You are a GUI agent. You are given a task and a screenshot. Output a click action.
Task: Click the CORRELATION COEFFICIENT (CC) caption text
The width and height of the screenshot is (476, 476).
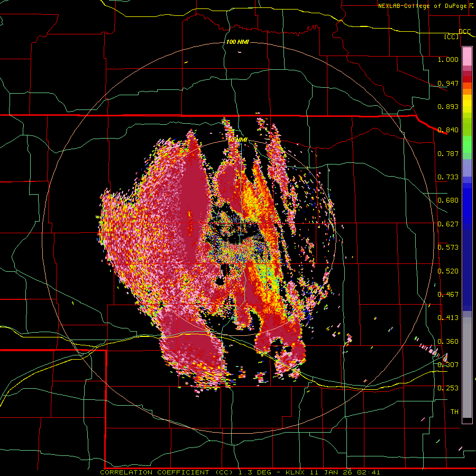point(167,472)
